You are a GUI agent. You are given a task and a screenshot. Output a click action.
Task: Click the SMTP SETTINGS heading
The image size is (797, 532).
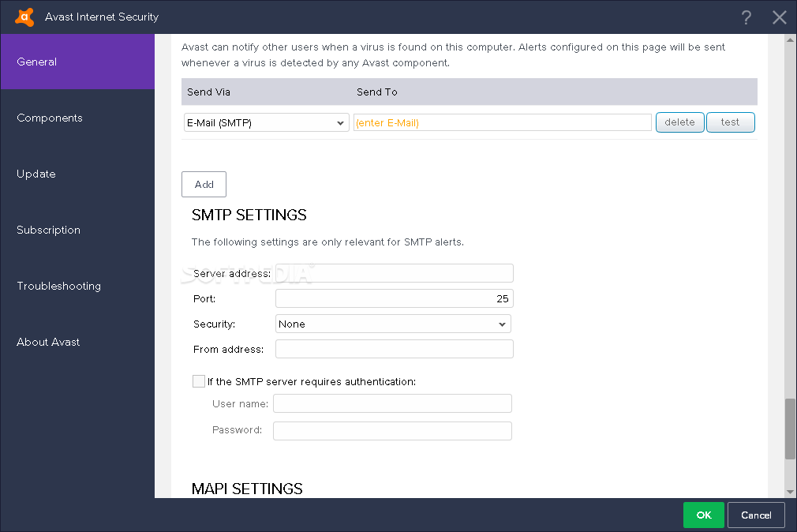click(249, 215)
